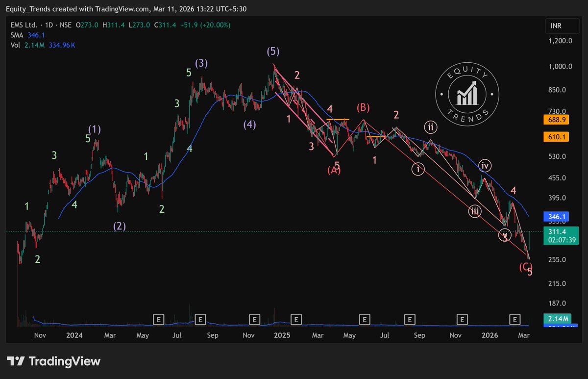Select the purple (2) wave label

120,226
